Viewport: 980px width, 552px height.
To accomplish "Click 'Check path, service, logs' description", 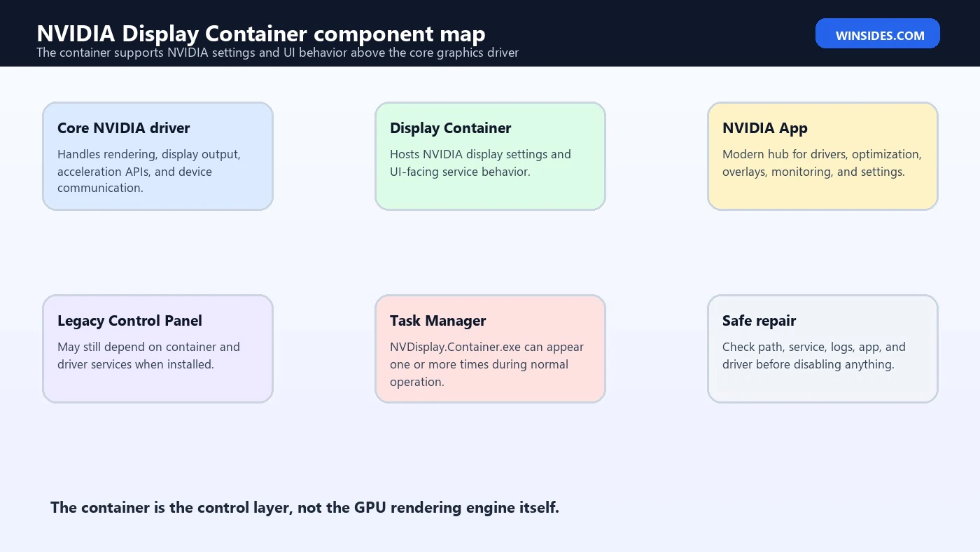I will (814, 355).
